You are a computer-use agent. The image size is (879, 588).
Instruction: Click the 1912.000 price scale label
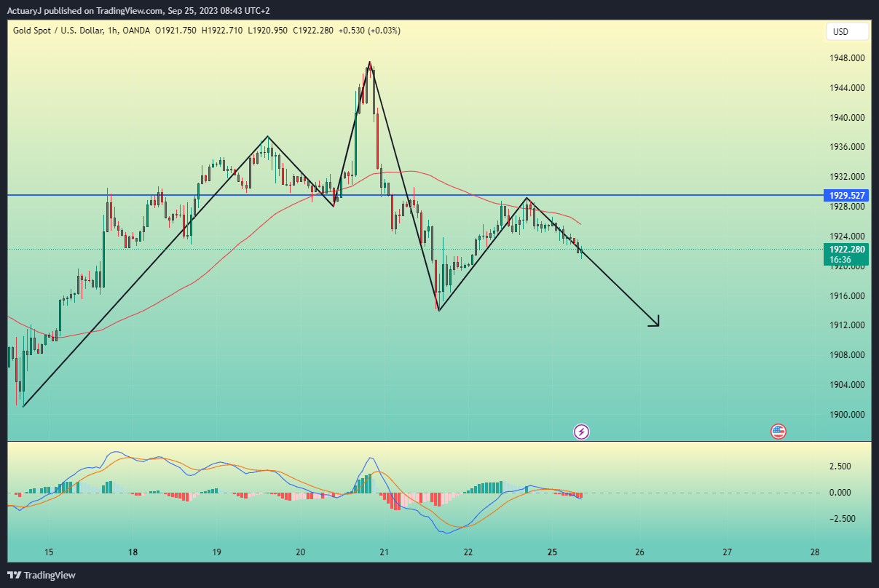click(x=847, y=325)
